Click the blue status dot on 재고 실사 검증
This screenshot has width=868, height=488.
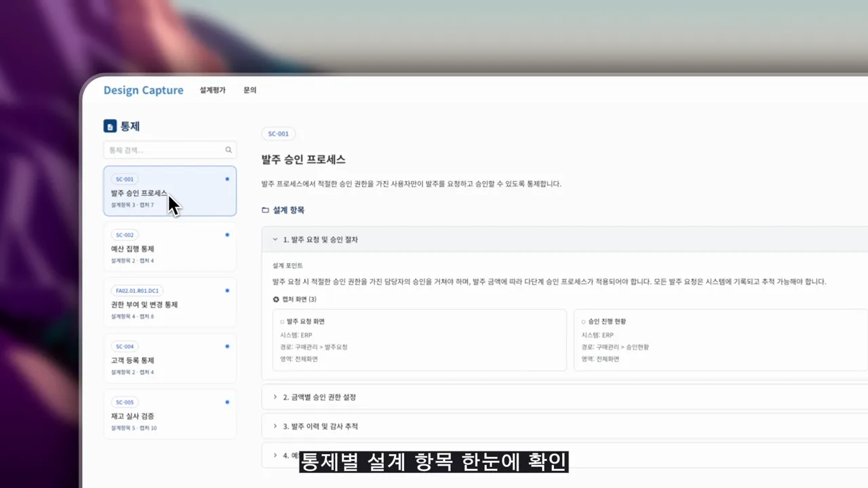click(x=227, y=402)
